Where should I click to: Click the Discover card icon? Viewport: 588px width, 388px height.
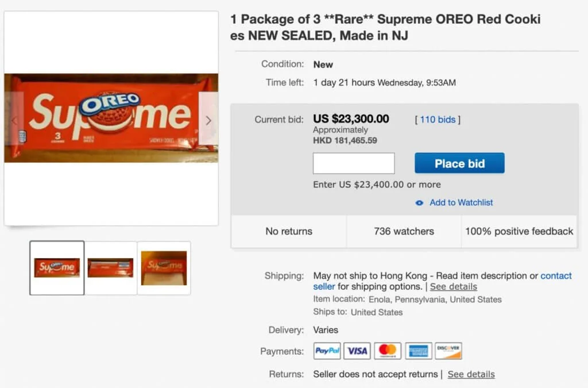[x=448, y=351]
